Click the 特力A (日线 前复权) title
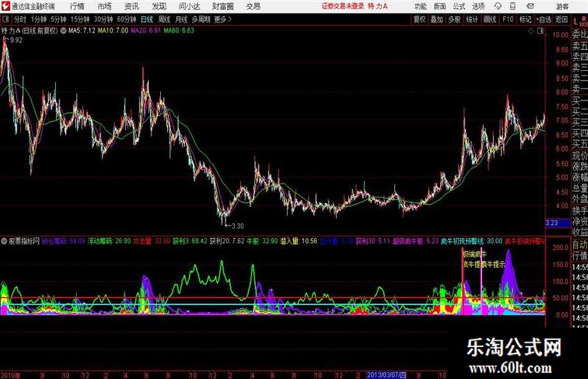 pyautogui.click(x=30, y=30)
